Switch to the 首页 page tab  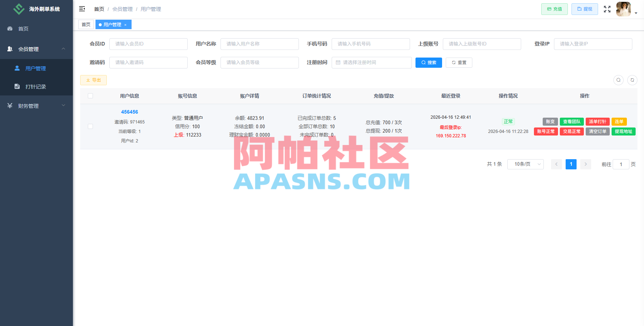click(86, 25)
